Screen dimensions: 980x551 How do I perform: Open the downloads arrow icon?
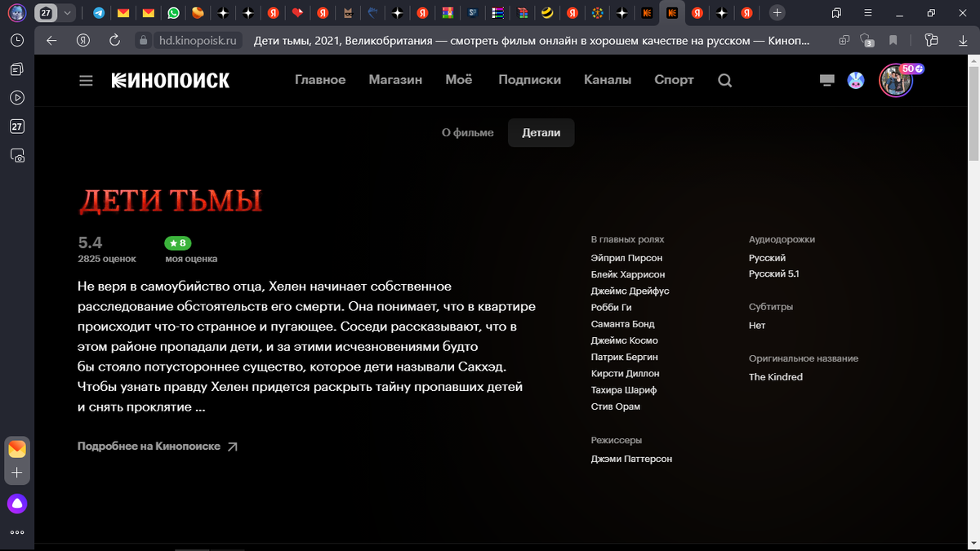pyautogui.click(x=961, y=40)
